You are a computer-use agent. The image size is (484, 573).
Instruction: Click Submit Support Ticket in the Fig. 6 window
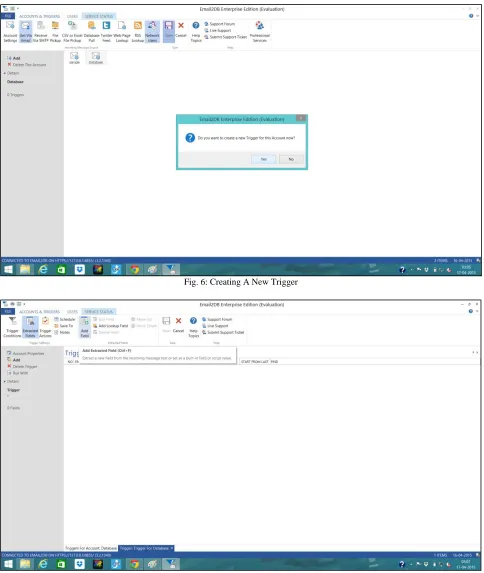point(226,37)
